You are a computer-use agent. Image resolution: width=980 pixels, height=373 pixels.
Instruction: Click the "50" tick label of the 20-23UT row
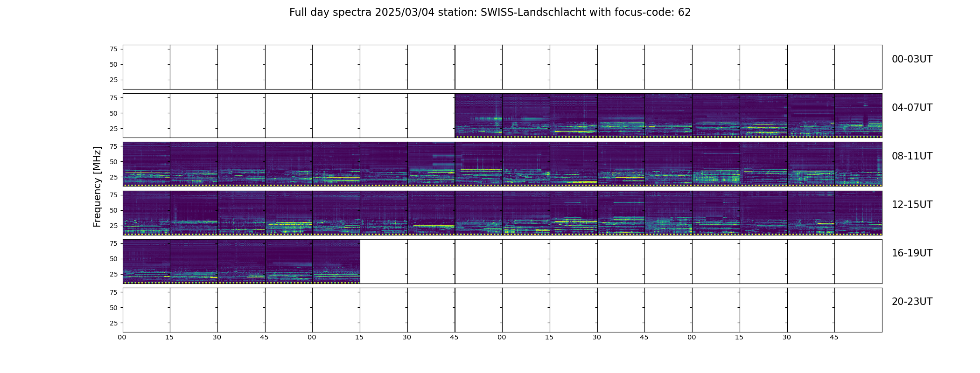coord(113,307)
